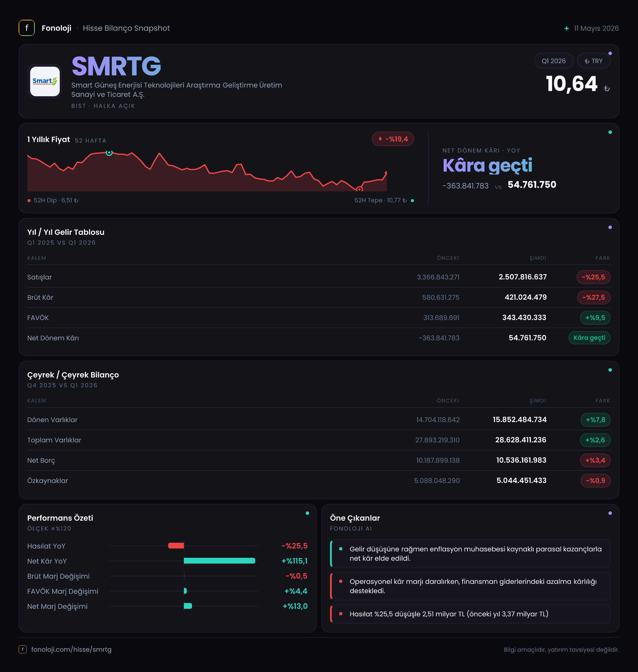Click the net profit figure 54.761.750 beside vs
The image size is (638, 672).
[532, 185]
